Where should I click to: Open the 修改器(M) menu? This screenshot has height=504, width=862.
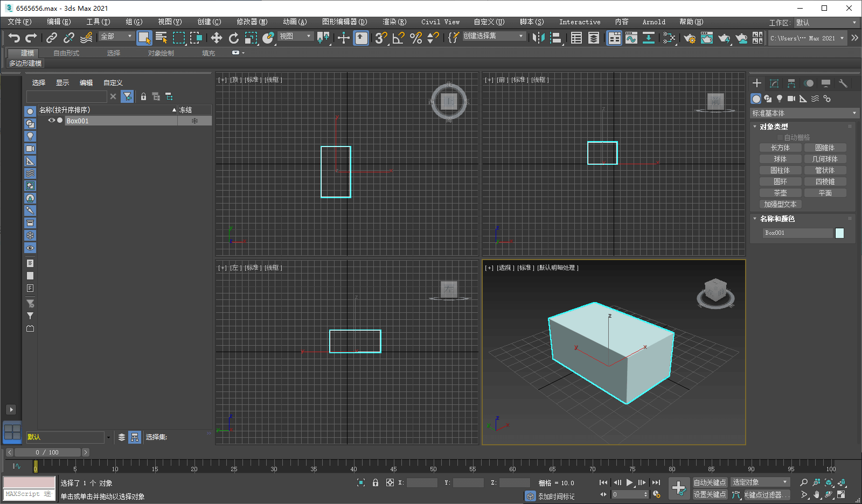coord(252,22)
